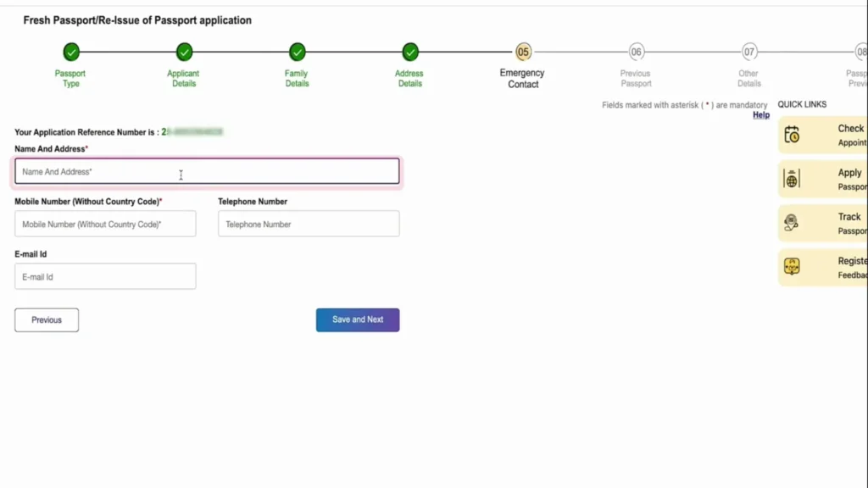This screenshot has height=488, width=868.
Task: Click the Passport Type step label
Action: 70,79
